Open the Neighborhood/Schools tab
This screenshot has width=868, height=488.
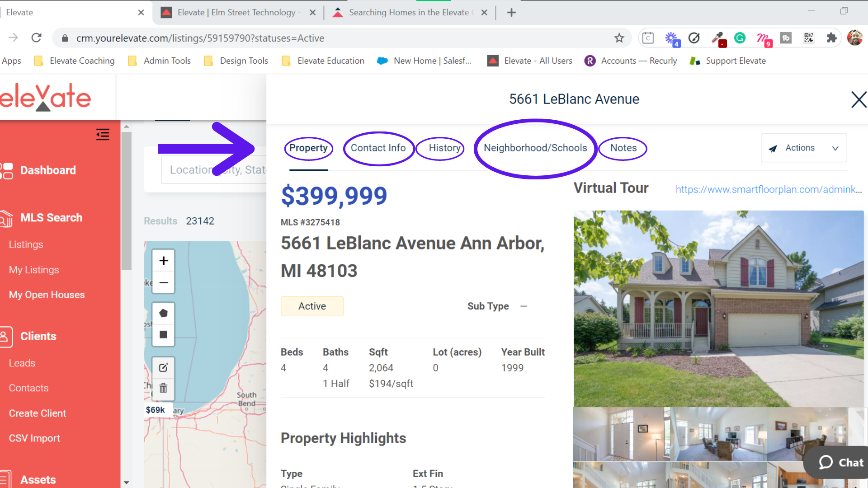click(x=535, y=148)
